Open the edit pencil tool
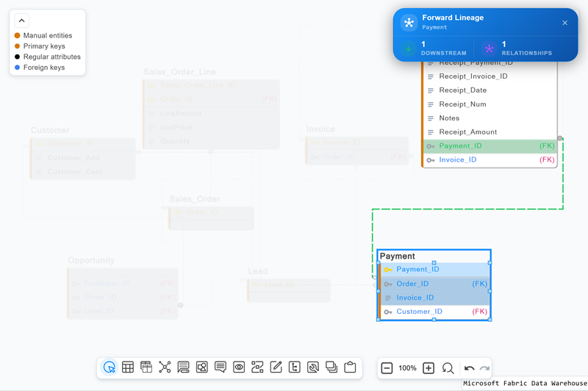The height and width of the screenshot is (391, 588). [276, 367]
